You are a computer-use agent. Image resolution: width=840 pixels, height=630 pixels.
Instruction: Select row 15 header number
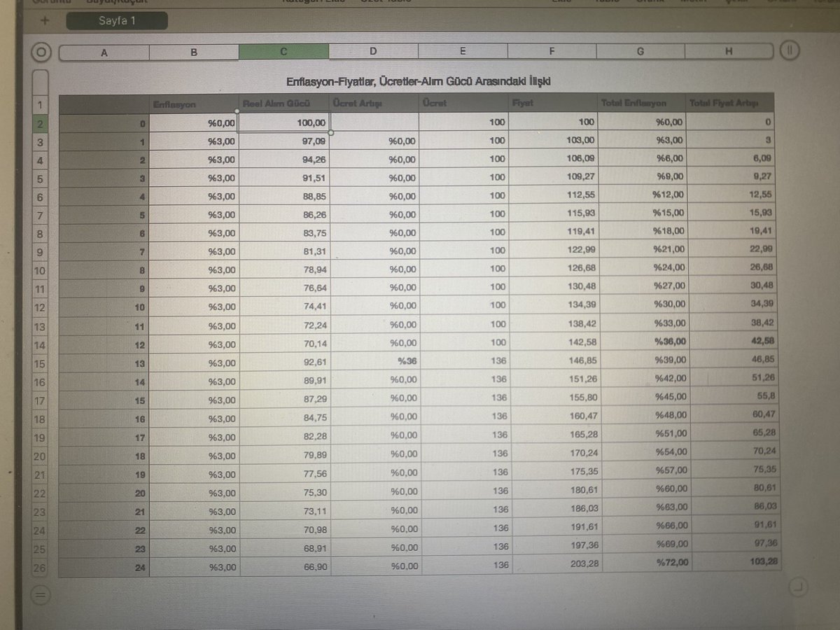coord(40,364)
